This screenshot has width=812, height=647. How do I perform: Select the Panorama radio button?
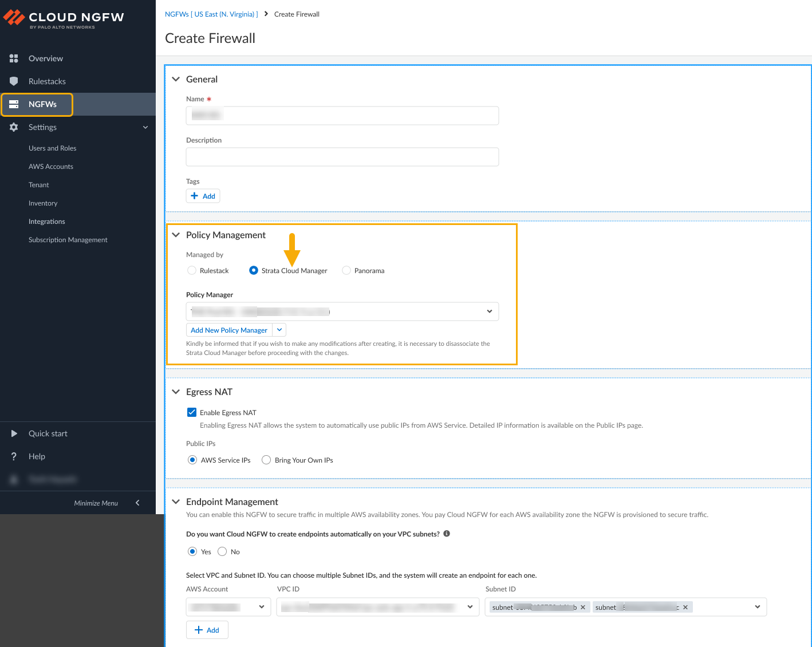pyautogui.click(x=346, y=270)
